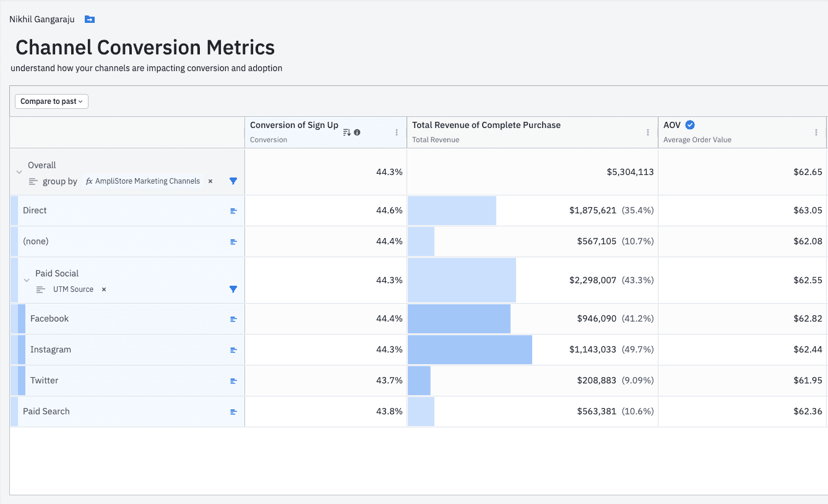This screenshot has width=828, height=504.
Task: Click the Nikhil Gangaraju name link
Action: tap(41, 19)
